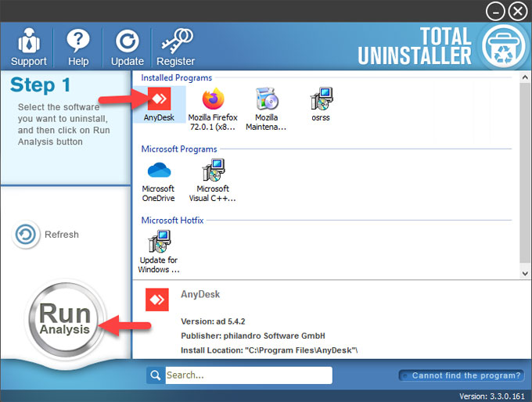Click the 'Version: ad 5.4.2' text

(x=213, y=321)
